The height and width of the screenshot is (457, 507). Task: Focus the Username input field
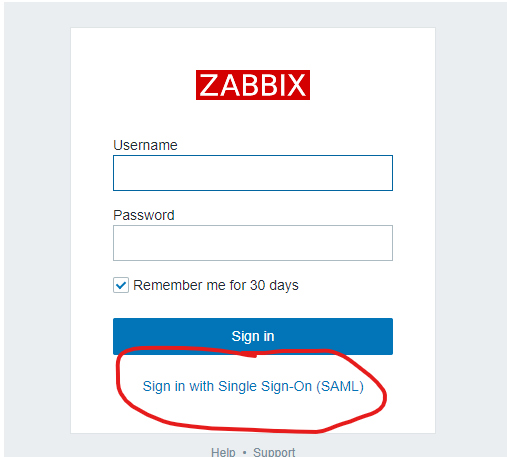click(x=253, y=173)
